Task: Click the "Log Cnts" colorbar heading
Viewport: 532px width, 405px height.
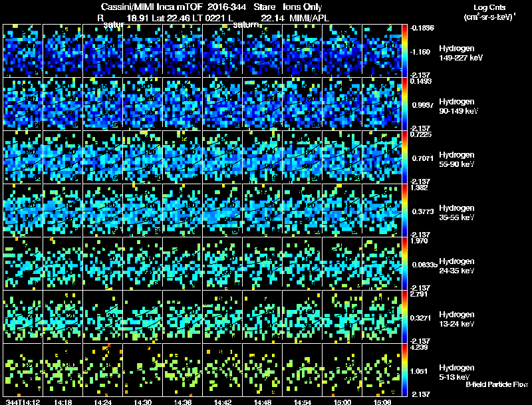Action: (489, 7)
